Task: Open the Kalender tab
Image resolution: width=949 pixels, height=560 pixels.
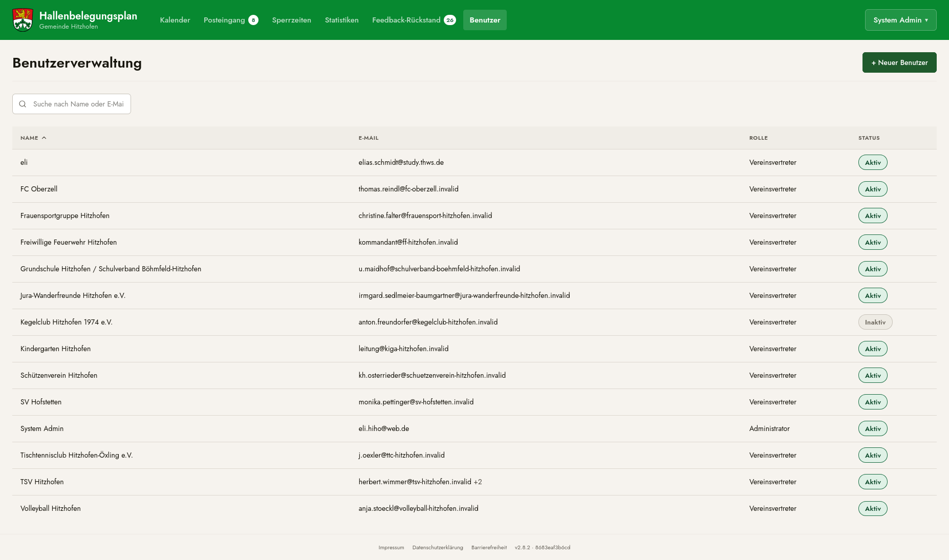Action: pos(175,20)
